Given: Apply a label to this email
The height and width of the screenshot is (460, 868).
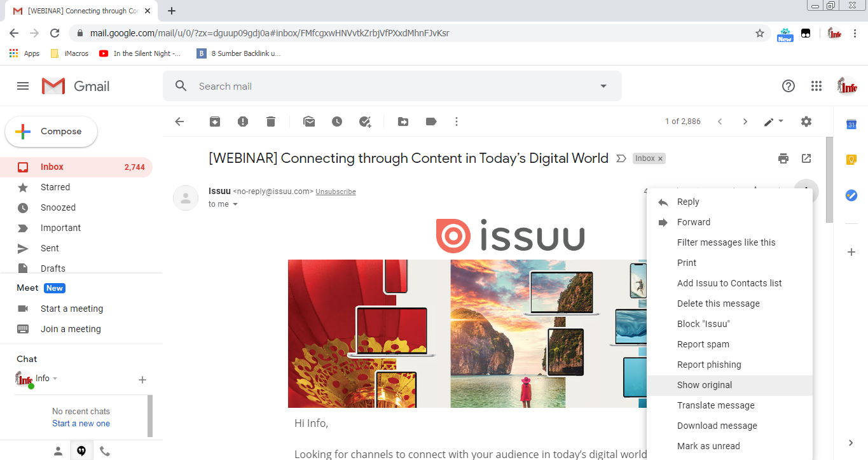Looking at the screenshot, I should (x=431, y=122).
